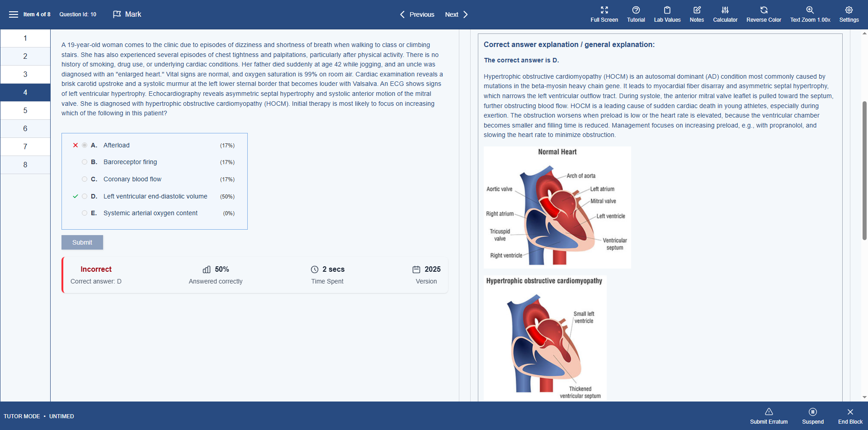
Task: Launch the Calculator tool
Action: point(725,14)
